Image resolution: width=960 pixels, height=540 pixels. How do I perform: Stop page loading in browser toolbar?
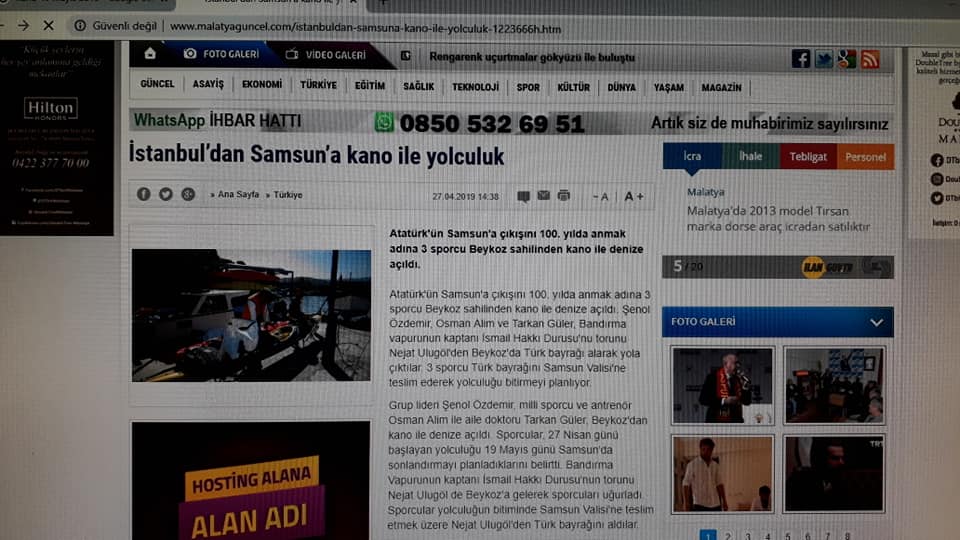[x=50, y=25]
